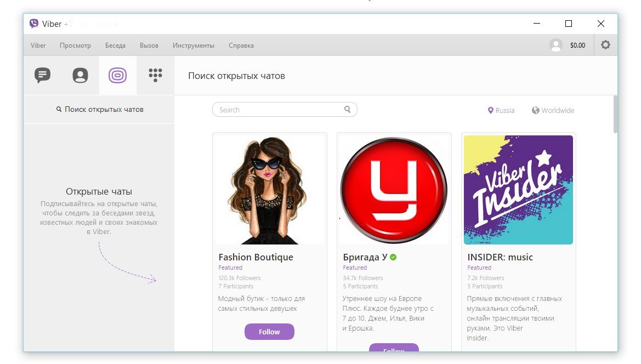Filter public chats by Russia
The image size is (641, 364).
coord(501,110)
